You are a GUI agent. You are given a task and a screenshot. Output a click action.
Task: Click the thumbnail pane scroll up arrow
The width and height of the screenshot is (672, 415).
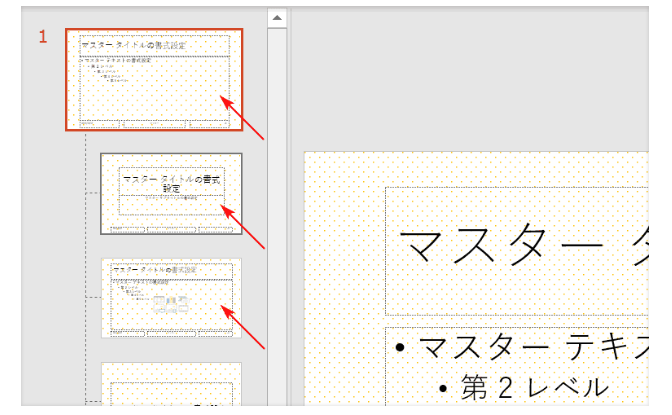tap(277, 18)
